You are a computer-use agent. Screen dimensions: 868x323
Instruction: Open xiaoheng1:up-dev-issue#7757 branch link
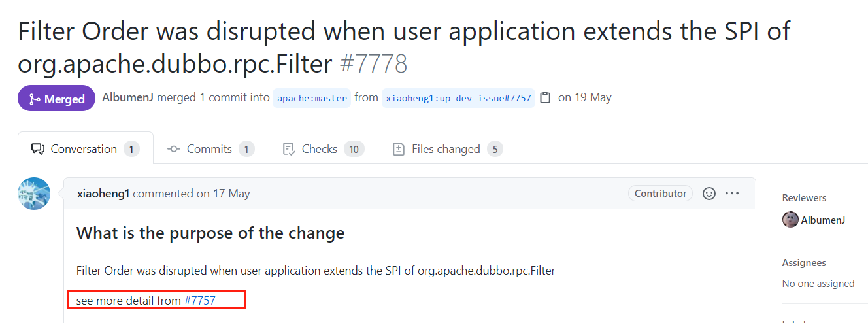[458, 98]
